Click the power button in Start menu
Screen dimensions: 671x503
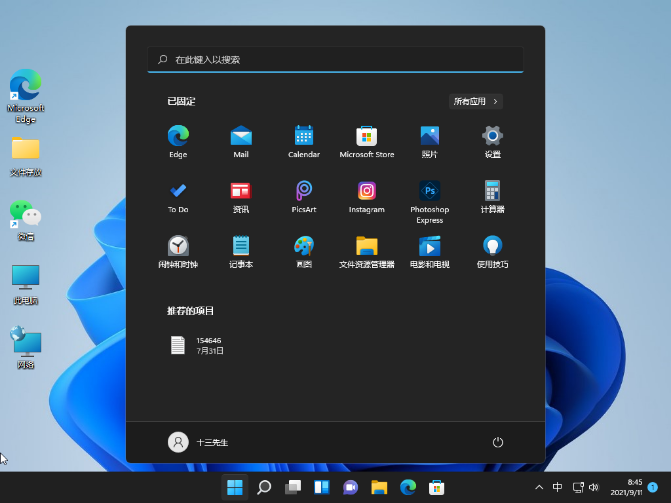click(498, 442)
